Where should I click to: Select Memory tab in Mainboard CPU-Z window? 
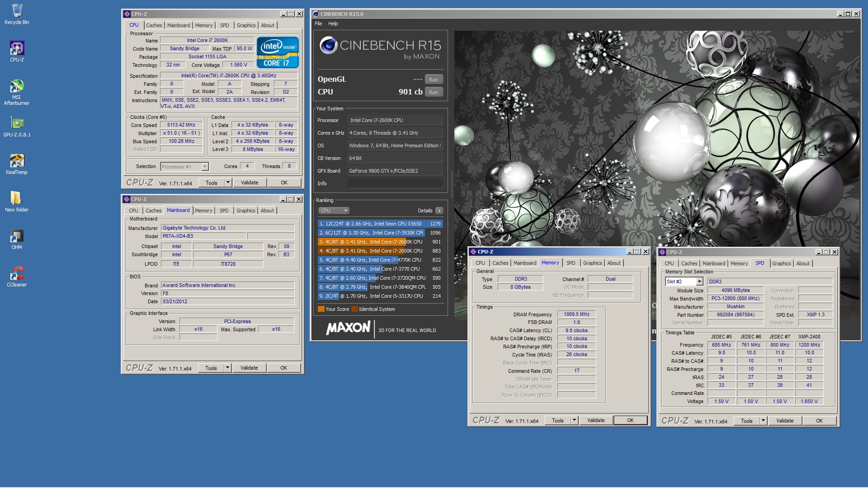point(203,211)
